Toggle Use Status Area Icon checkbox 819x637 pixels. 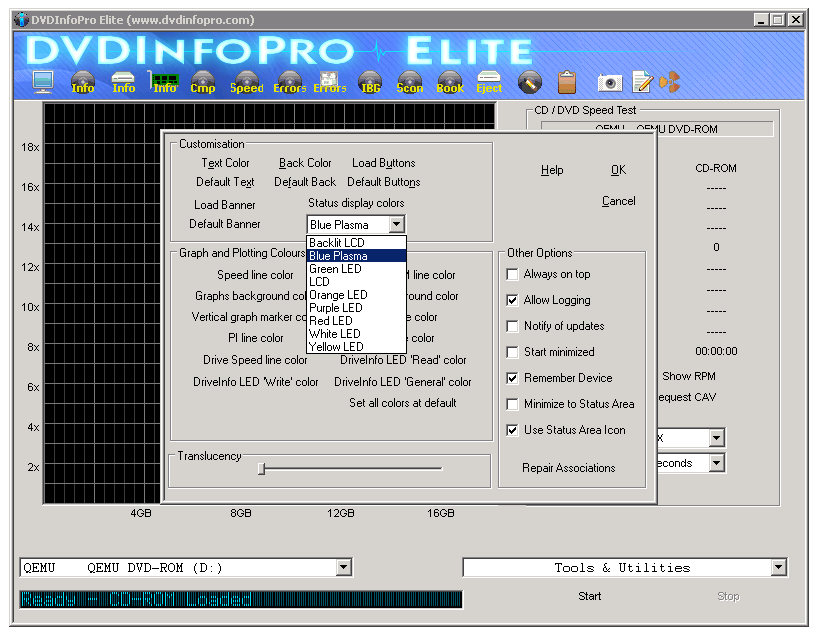512,430
